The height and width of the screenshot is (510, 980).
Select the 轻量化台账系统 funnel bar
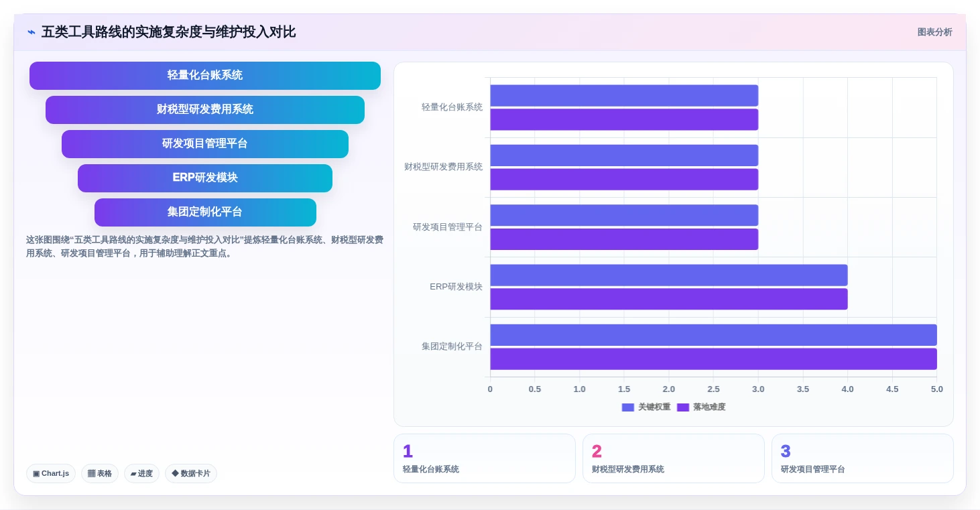click(205, 76)
